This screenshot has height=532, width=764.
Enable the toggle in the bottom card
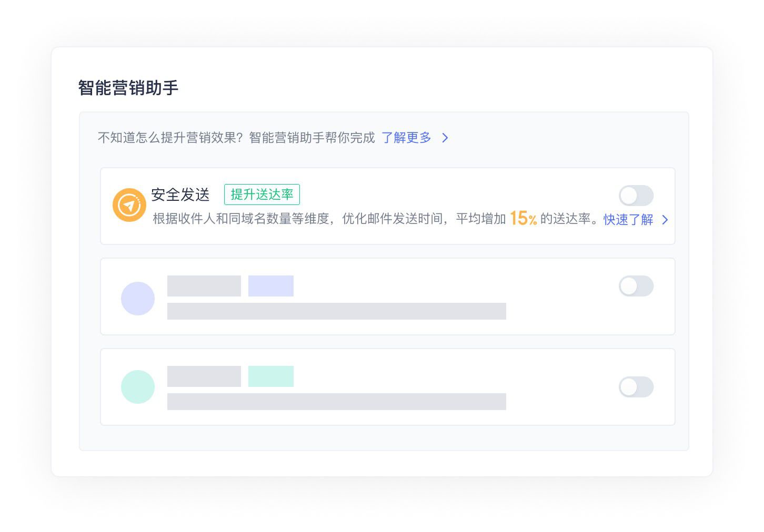coord(636,387)
